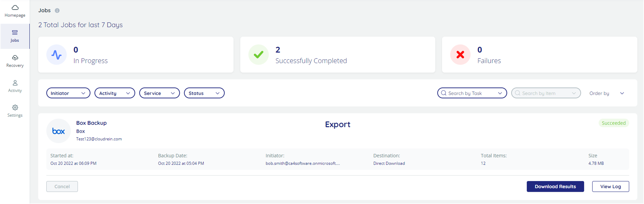Click the Successfully Completed label
Screen dimensions: 644x204
311,61
